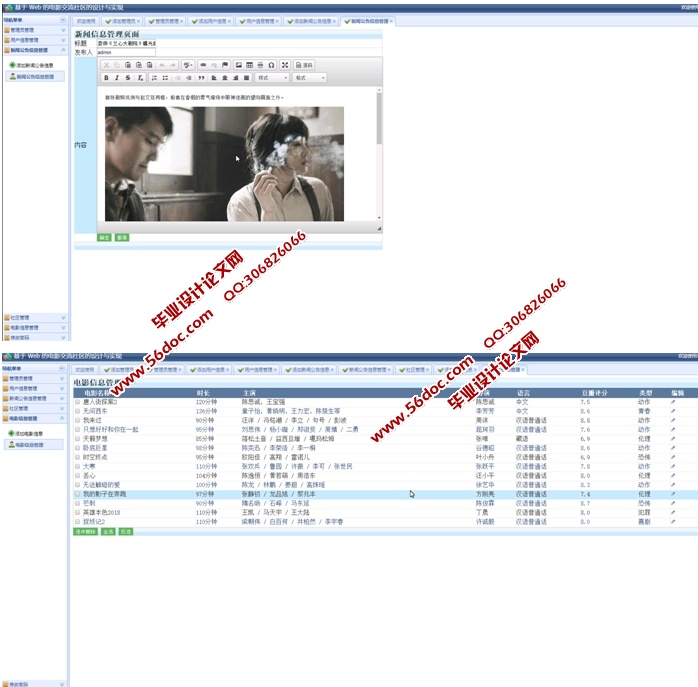Check the box for 唐人街探案2
The image size is (698, 687).
(x=77, y=402)
